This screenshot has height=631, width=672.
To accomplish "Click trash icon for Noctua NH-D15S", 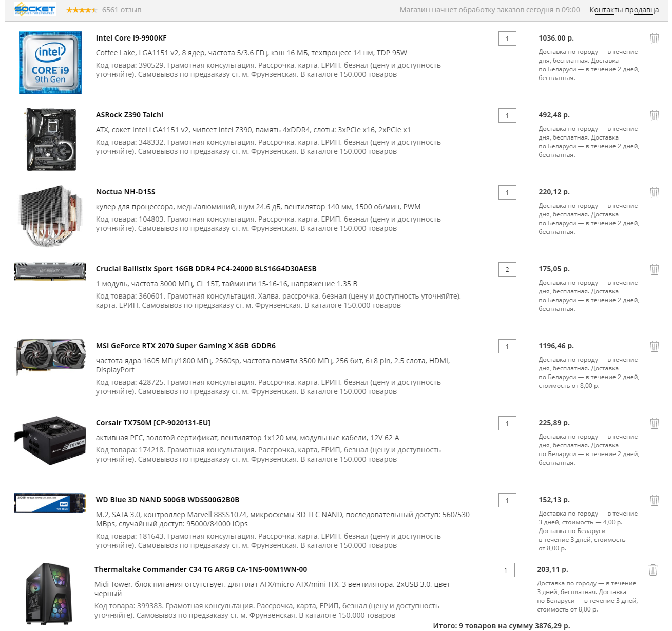I will 655,192.
